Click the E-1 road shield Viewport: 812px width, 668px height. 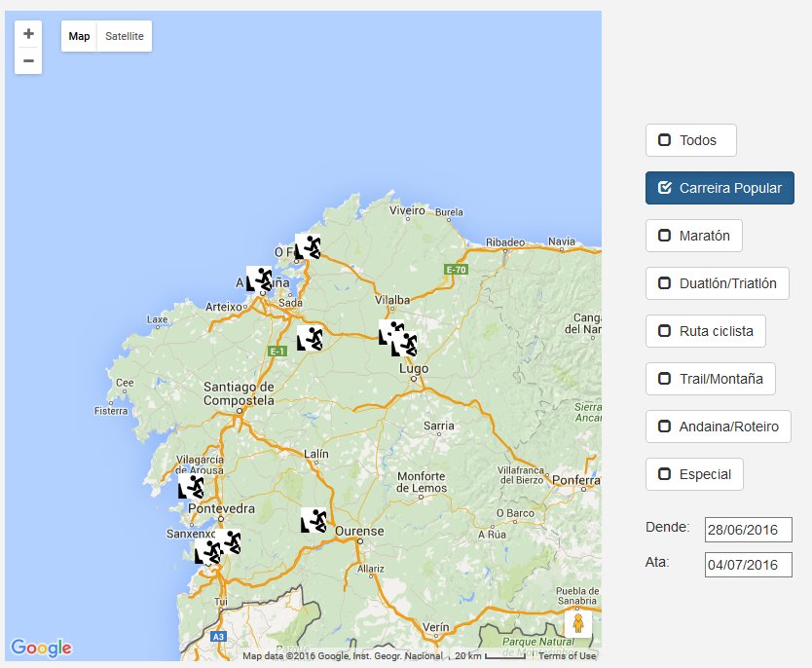277,352
